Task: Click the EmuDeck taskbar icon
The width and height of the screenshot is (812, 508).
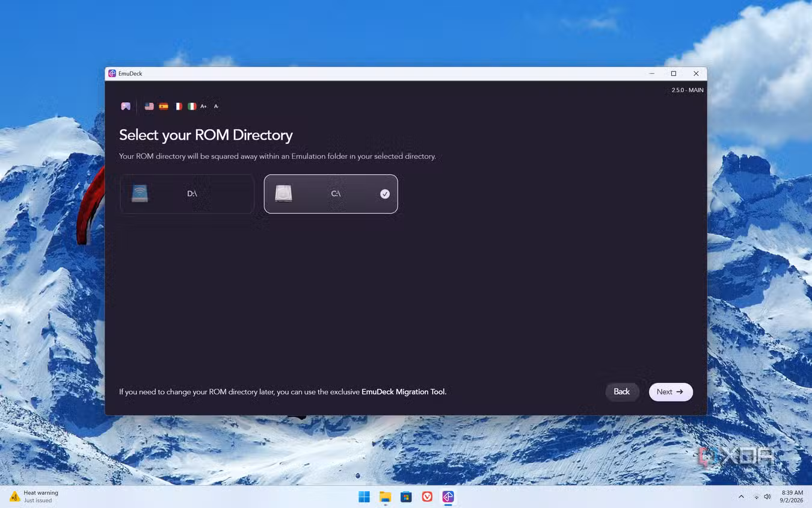Action: (448, 497)
